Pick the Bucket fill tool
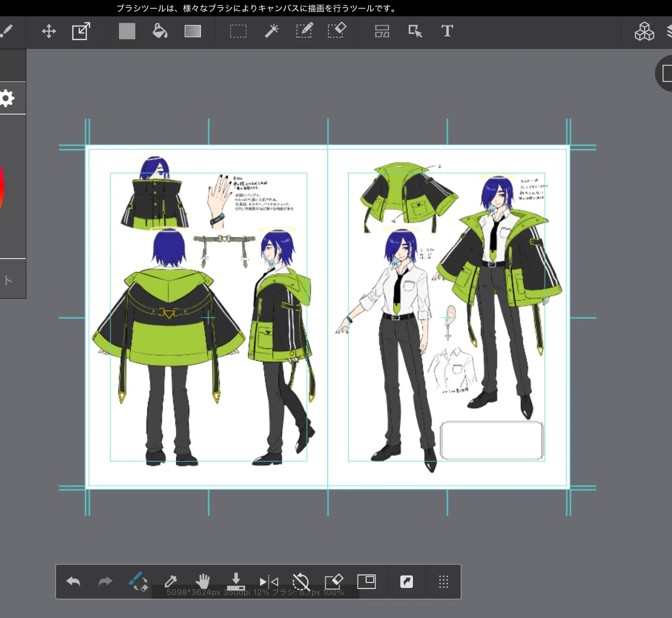Viewport: 672px width, 618px height. tap(160, 31)
